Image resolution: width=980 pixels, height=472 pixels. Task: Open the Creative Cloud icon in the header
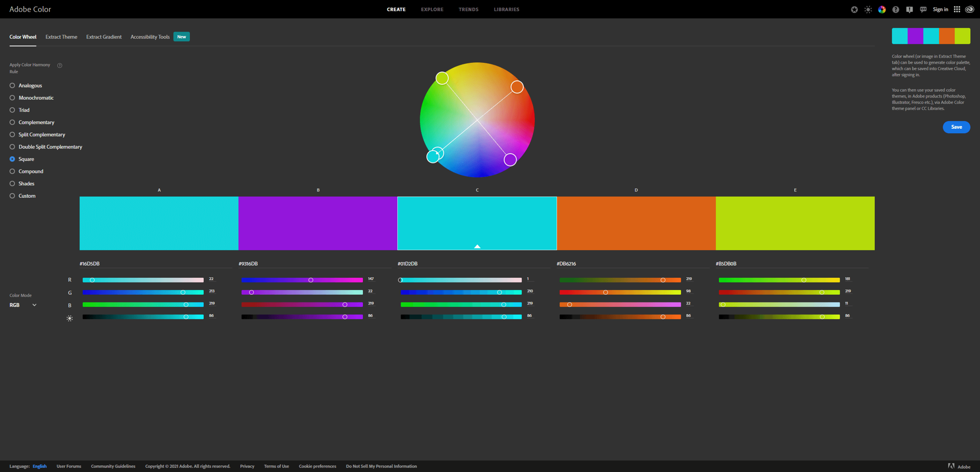[969, 9]
